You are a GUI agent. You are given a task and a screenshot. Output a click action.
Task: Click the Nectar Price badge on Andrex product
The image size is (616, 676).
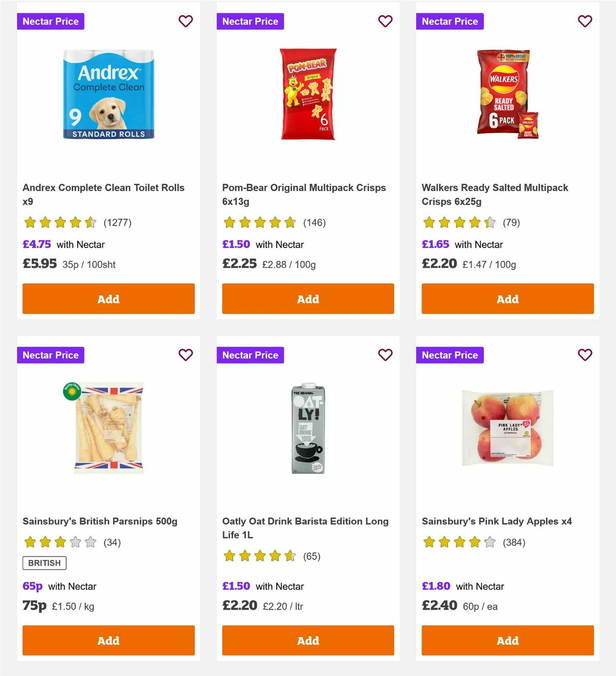(50, 21)
